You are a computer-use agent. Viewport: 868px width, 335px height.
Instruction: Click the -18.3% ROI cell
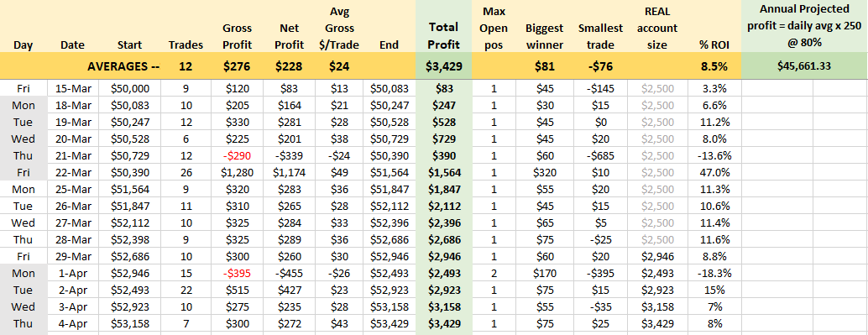tap(714, 273)
